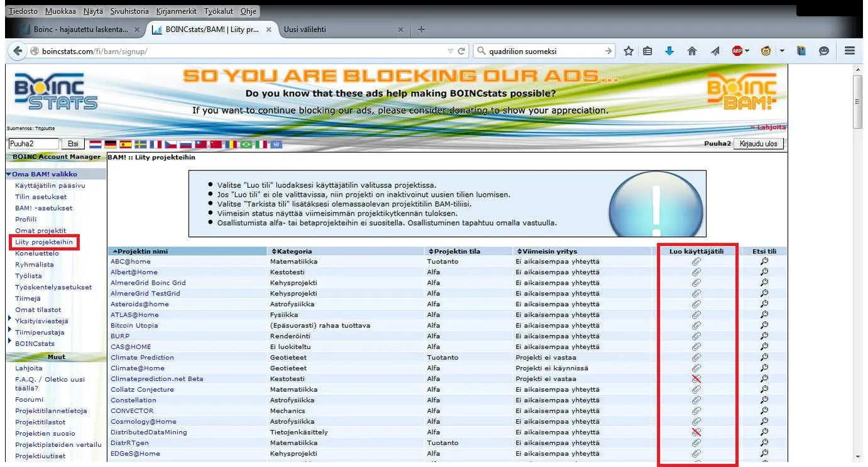Go back with the browser back arrow

pyautogui.click(x=18, y=51)
